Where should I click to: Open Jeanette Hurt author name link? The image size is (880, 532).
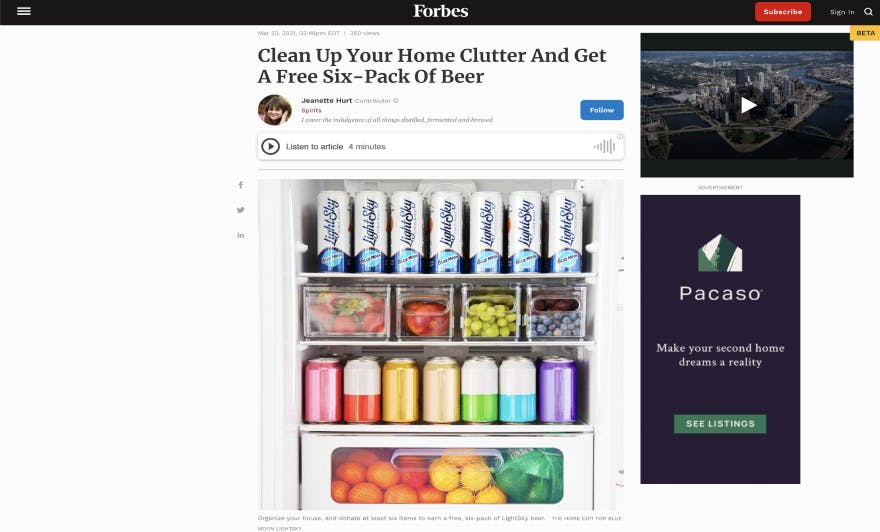327,100
